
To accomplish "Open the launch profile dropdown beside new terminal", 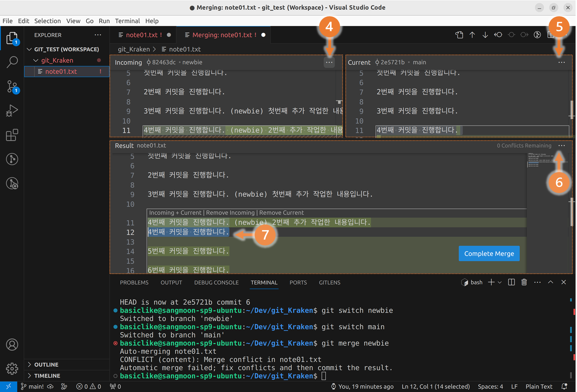I will click(499, 282).
